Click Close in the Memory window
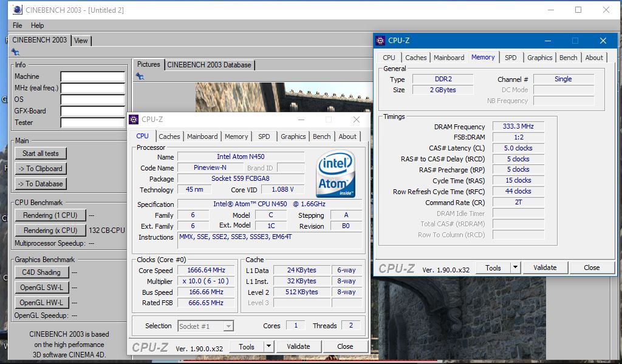The height and width of the screenshot is (364, 622). pos(592,268)
